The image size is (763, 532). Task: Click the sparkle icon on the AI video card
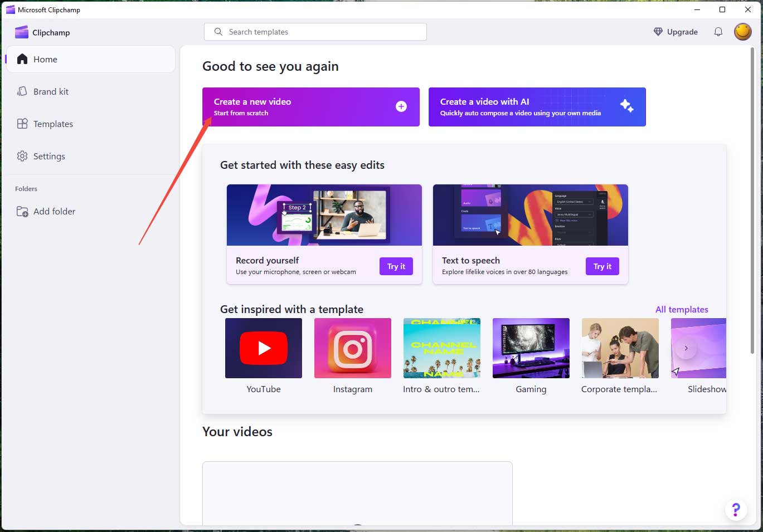point(627,106)
